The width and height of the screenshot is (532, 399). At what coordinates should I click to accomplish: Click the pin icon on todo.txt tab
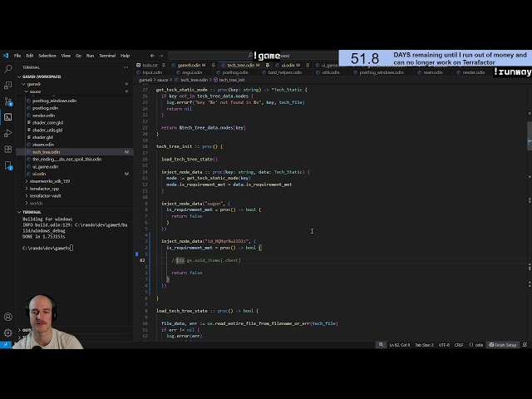click(164, 65)
